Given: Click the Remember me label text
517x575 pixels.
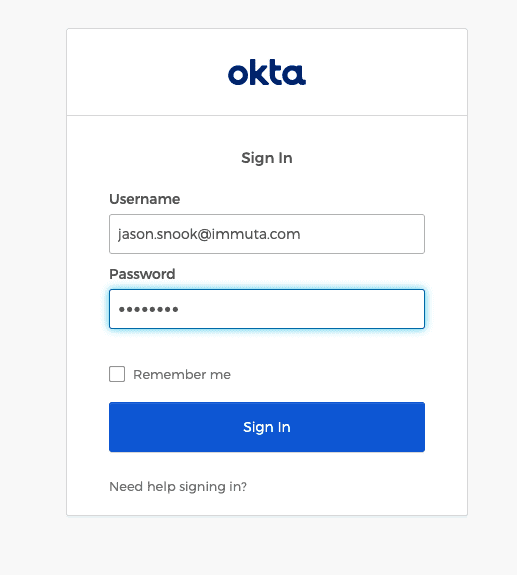Looking at the screenshot, I should click(182, 374).
